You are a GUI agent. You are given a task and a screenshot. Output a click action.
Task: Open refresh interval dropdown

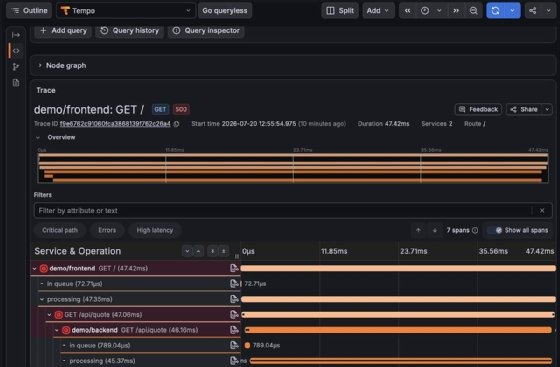tap(512, 11)
